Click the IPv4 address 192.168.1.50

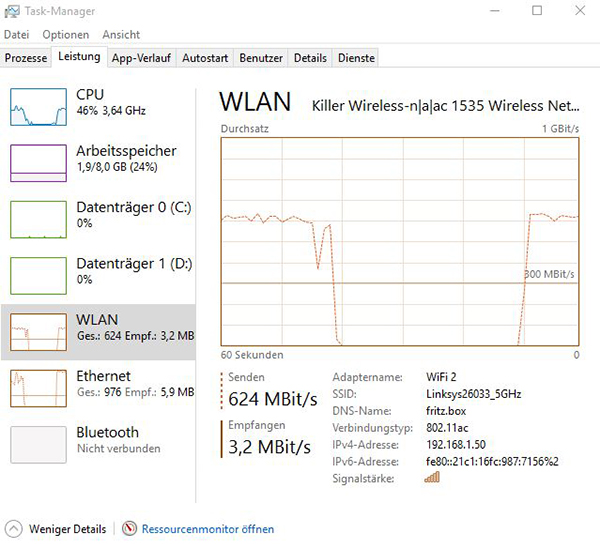[456, 445]
